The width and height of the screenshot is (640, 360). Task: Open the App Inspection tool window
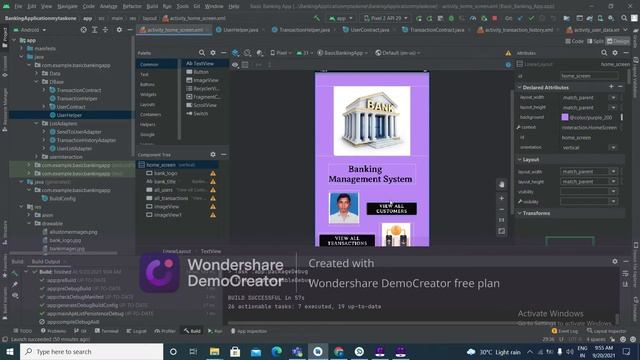coord(249,331)
